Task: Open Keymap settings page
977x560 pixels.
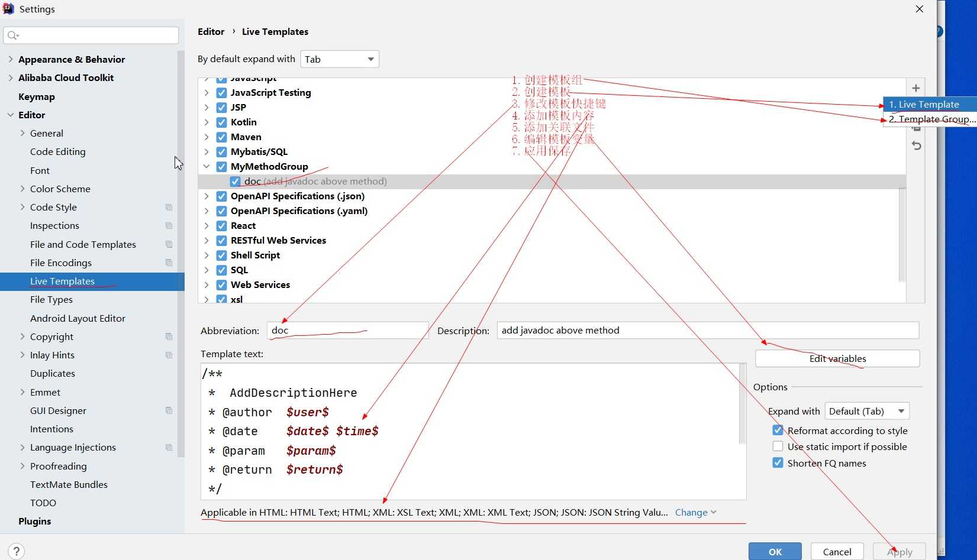Action: (37, 96)
